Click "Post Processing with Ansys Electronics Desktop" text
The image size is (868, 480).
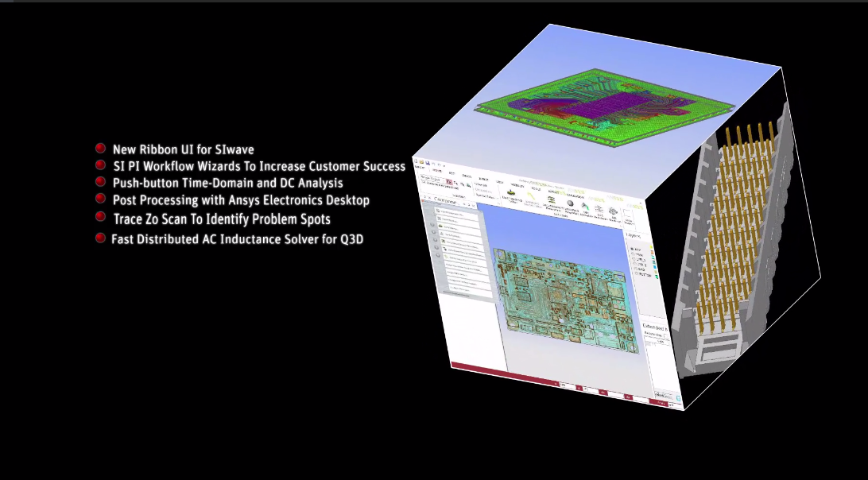241,199
